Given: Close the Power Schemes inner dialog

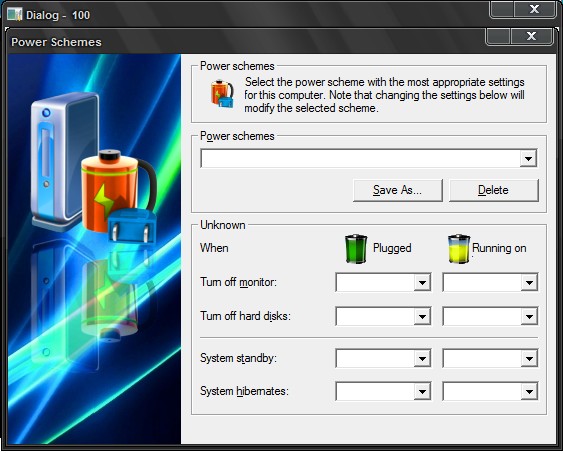Looking at the screenshot, I should [x=531, y=36].
